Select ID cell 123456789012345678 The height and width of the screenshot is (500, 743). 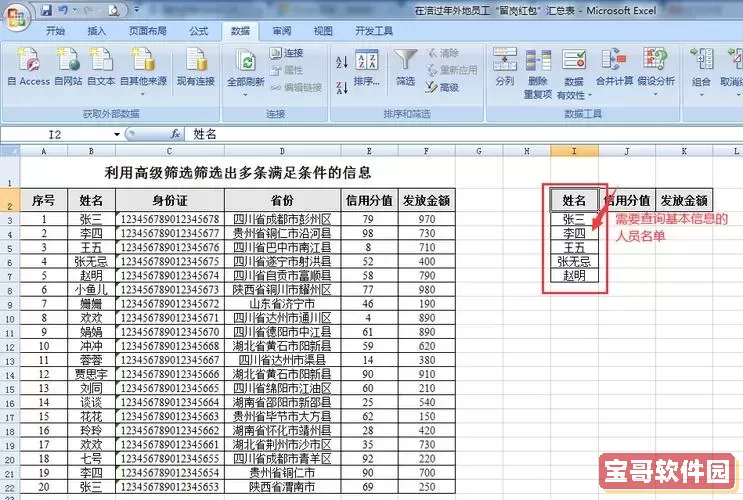(170, 219)
